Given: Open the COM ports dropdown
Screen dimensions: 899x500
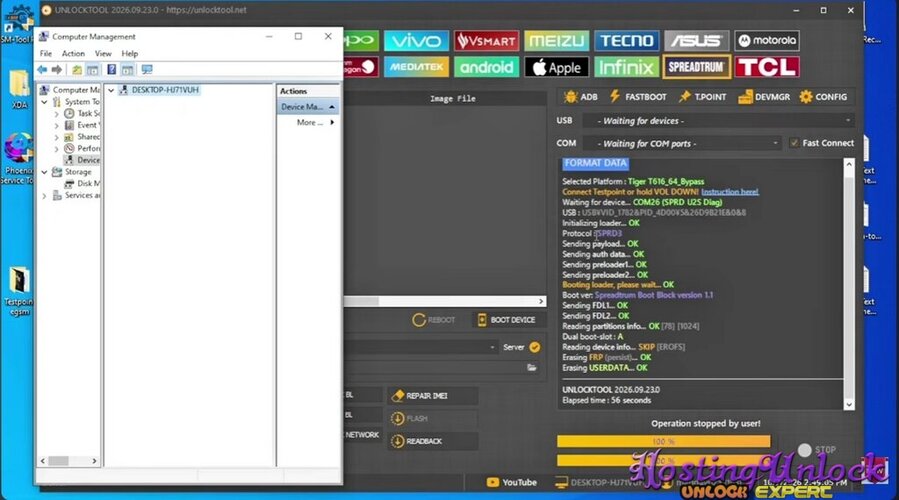Looking at the screenshot, I should (x=682, y=143).
